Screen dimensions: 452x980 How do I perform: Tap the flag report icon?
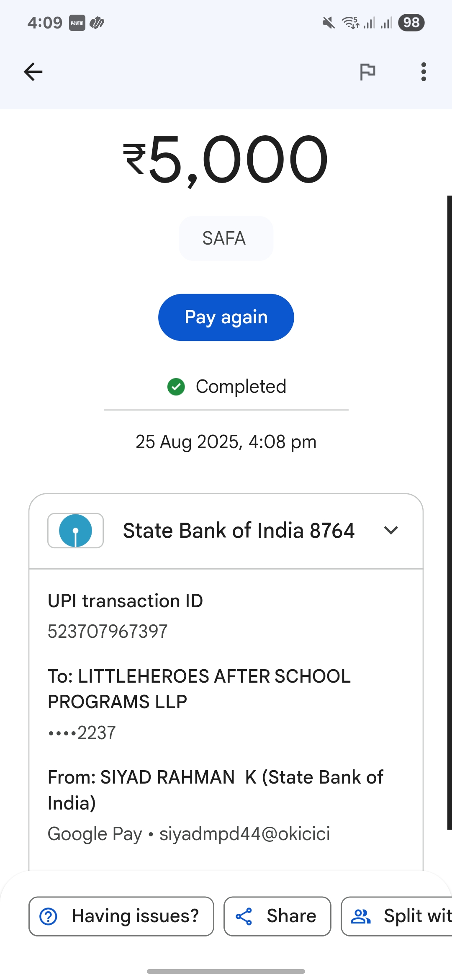pos(367,72)
